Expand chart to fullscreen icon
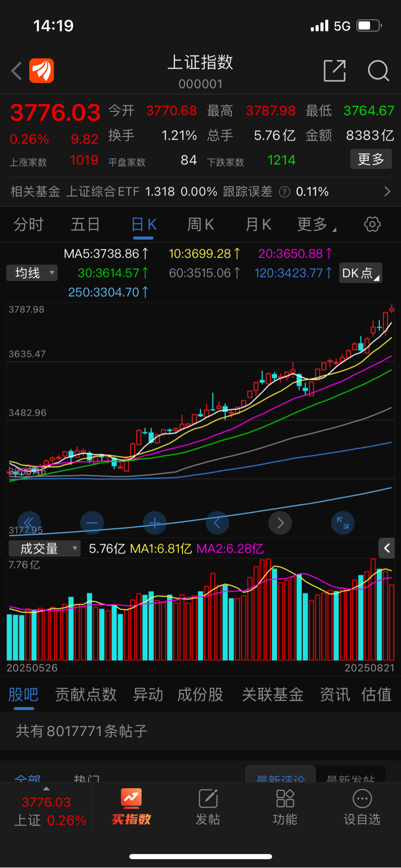401x868 pixels. pyautogui.click(x=343, y=522)
